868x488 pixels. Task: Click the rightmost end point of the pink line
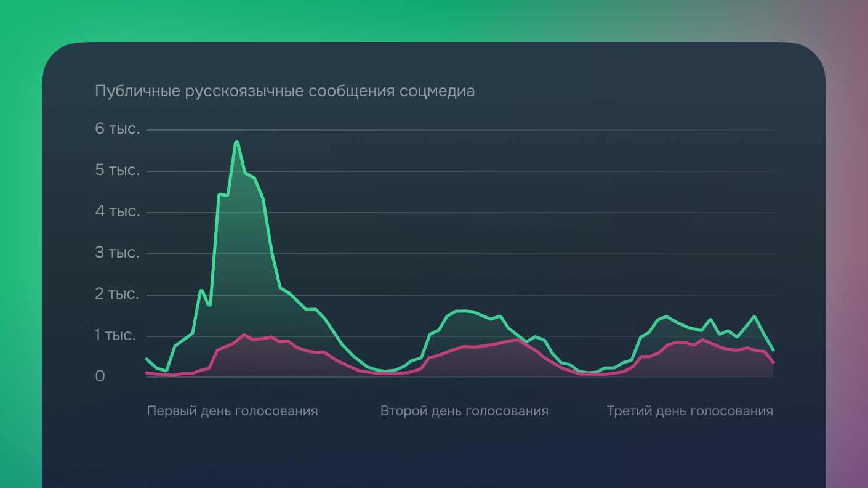[x=773, y=362]
